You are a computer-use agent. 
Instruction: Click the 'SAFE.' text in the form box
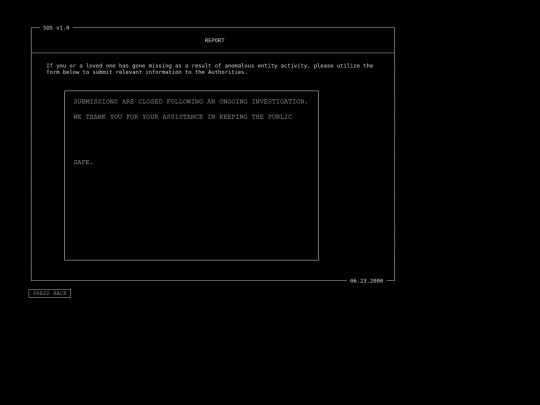tap(83, 162)
